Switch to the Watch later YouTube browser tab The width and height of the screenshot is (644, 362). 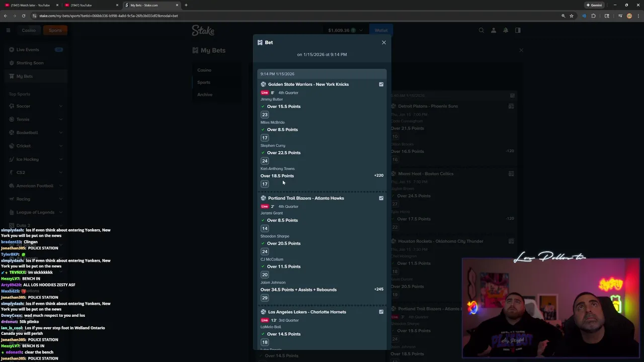[32, 5]
